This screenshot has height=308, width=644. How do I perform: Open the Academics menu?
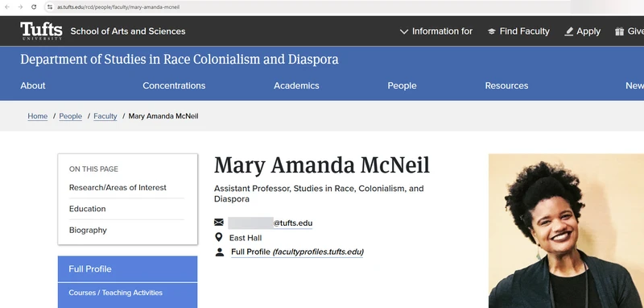296,85
